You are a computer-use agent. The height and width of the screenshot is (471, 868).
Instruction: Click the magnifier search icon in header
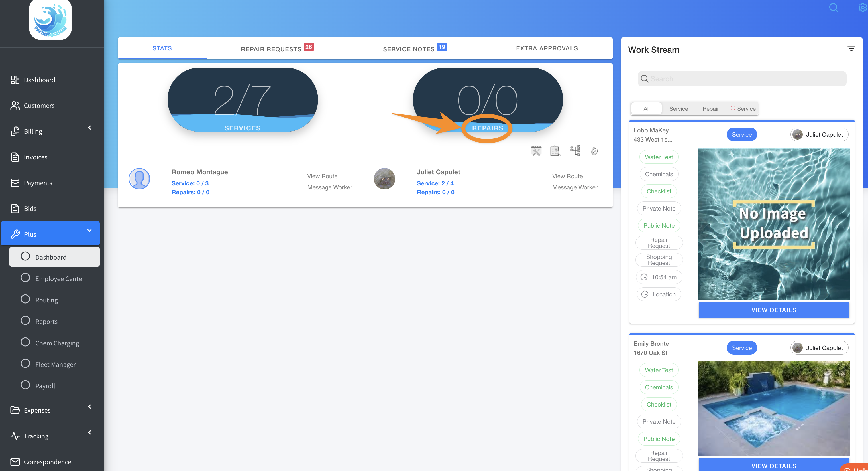pyautogui.click(x=833, y=7)
